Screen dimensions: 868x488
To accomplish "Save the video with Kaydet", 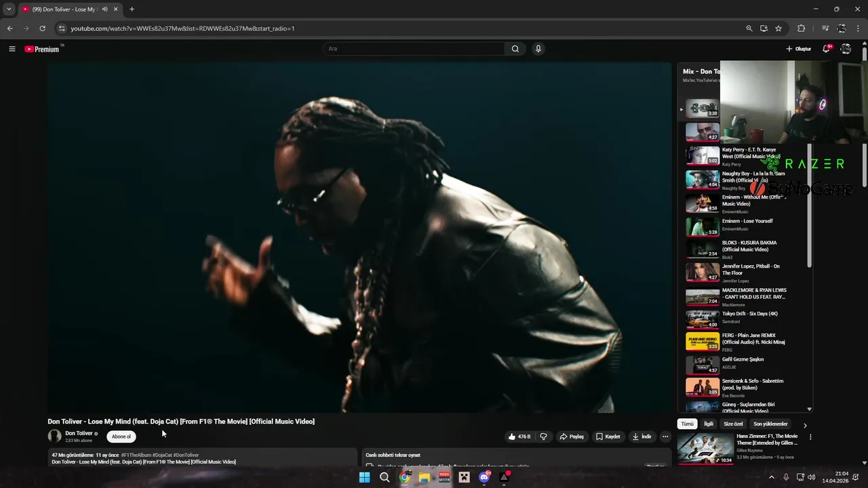I will click(x=608, y=436).
